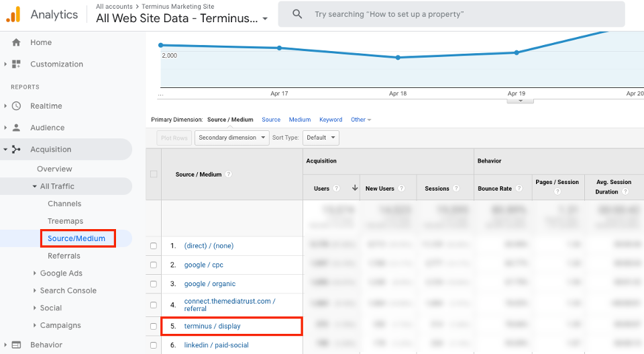The height and width of the screenshot is (354, 644).
Task: Click the Apr 18 data point on chart
Action: 398,58
